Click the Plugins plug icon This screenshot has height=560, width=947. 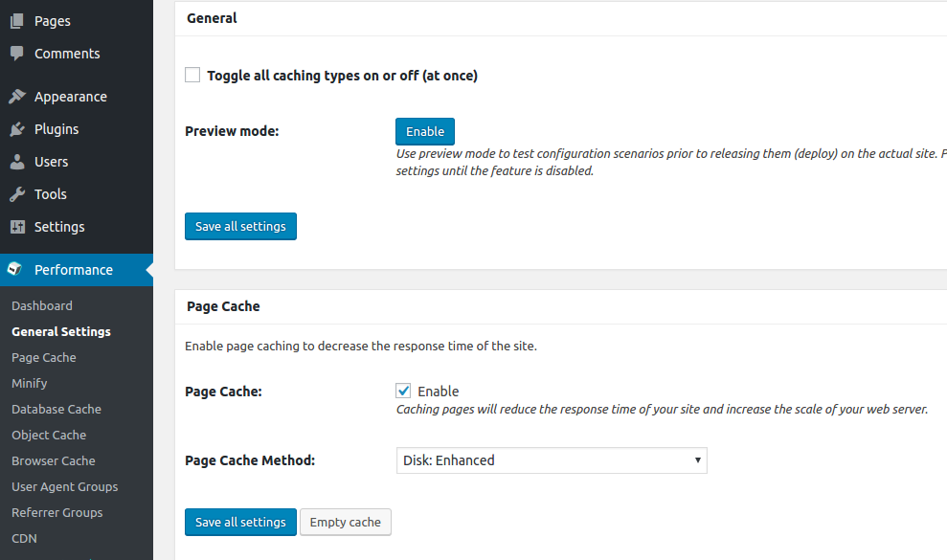tap(17, 129)
